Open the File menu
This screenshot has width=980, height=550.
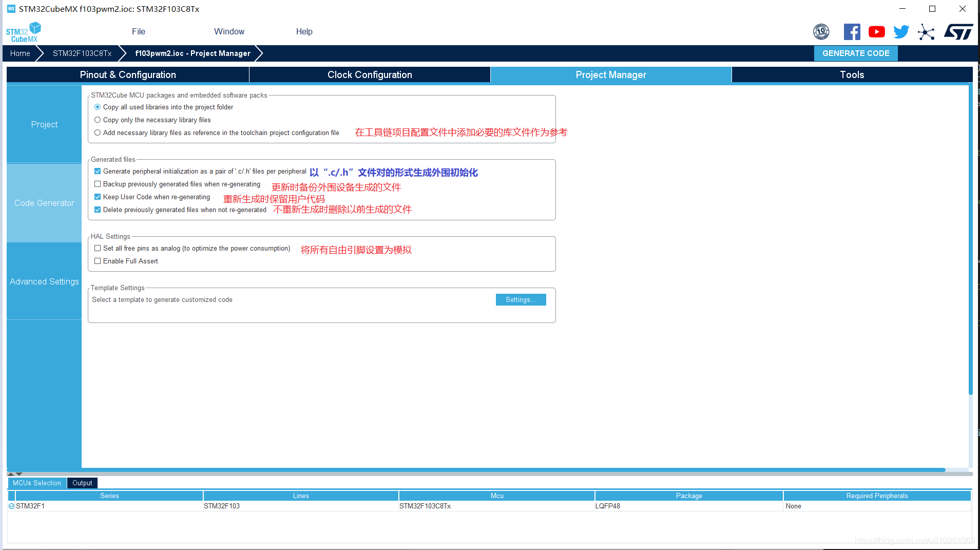coord(139,32)
